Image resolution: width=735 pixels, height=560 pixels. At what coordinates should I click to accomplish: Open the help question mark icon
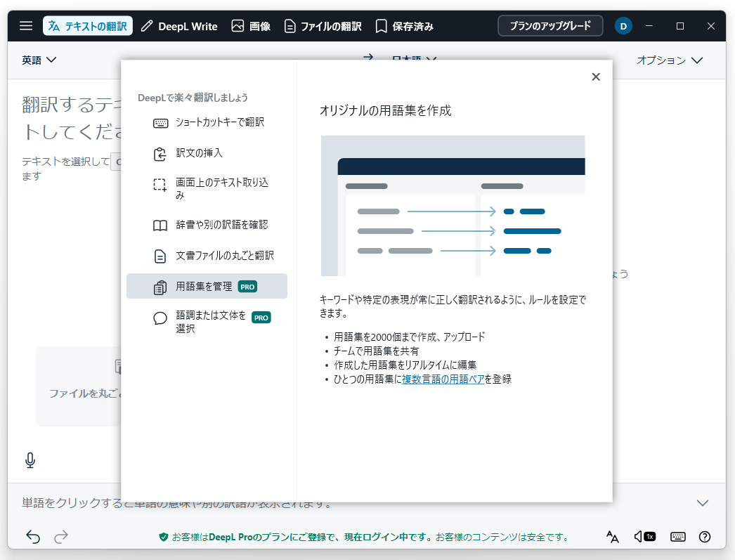(x=705, y=536)
